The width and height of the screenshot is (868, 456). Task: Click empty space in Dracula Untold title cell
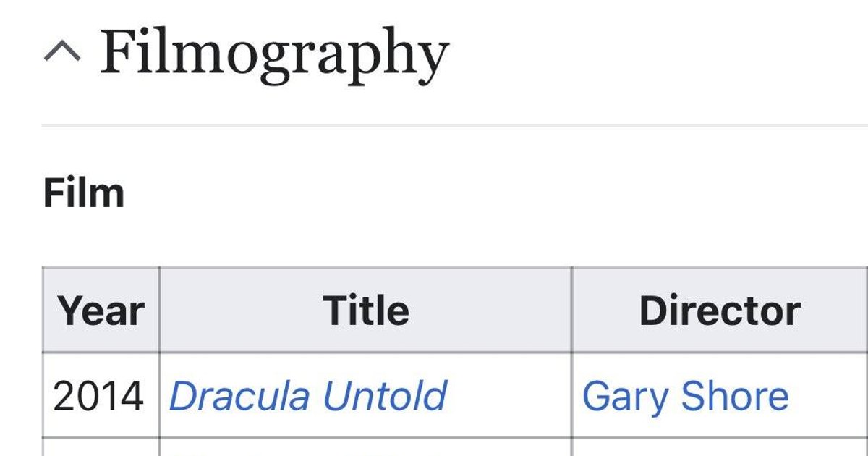510,396
